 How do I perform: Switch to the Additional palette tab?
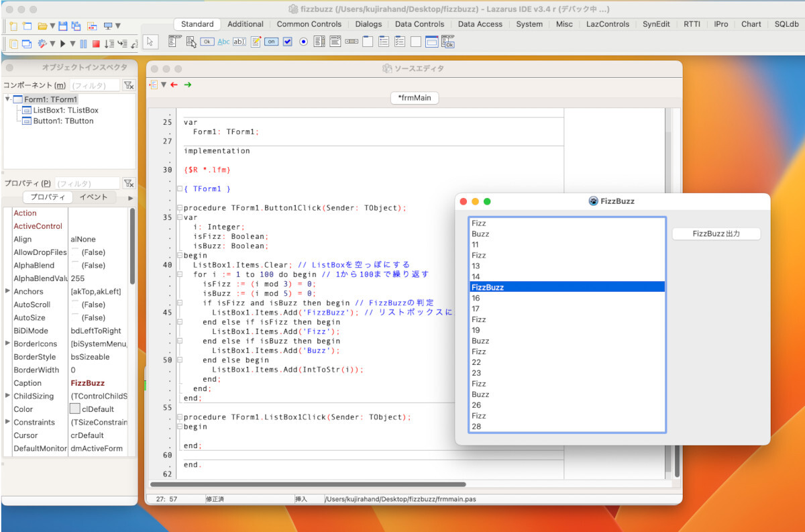point(246,24)
